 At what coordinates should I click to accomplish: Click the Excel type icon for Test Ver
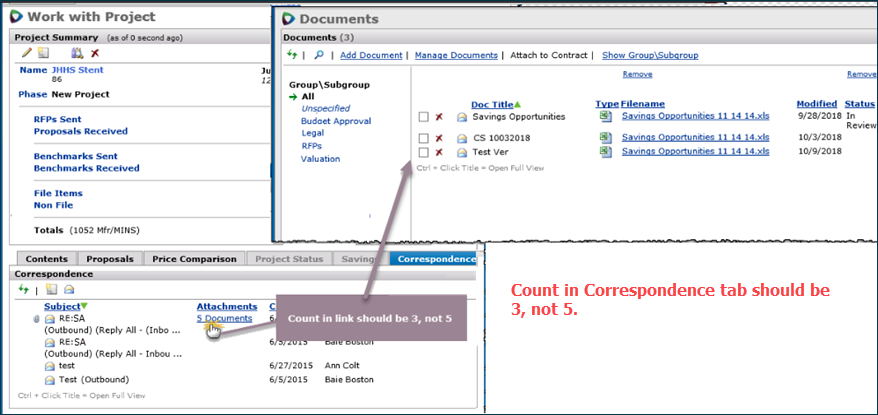(x=605, y=151)
